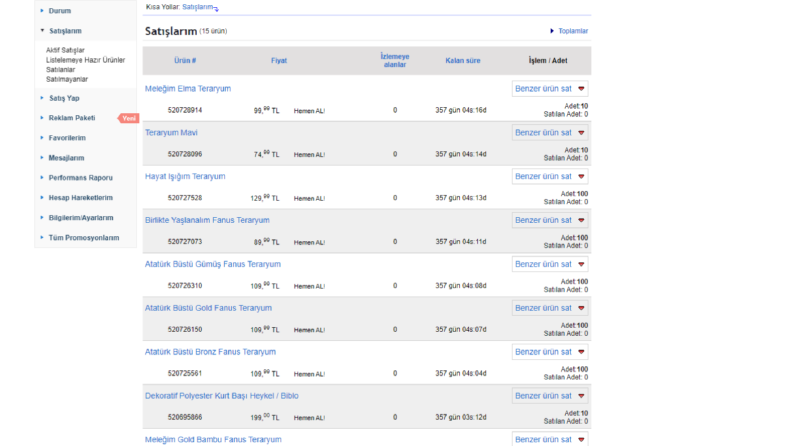Expand the Toplamlar section
793x446 pixels.
click(x=573, y=31)
